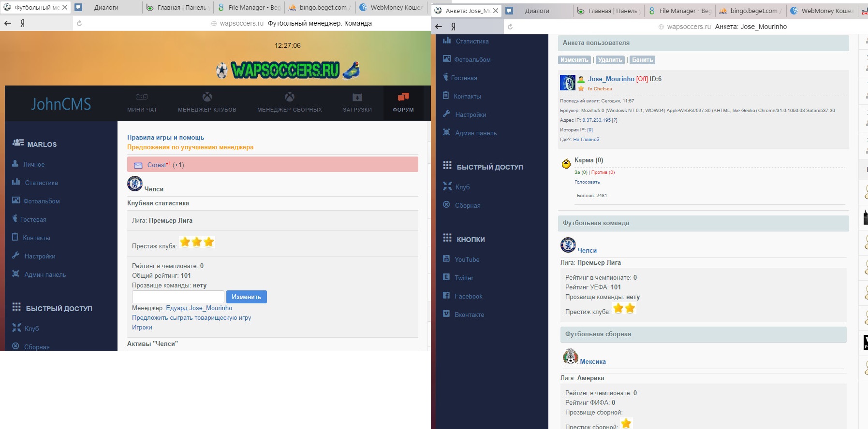Reload the page in the team window
The height and width of the screenshot is (429, 868).
pyautogui.click(x=79, y=23)
